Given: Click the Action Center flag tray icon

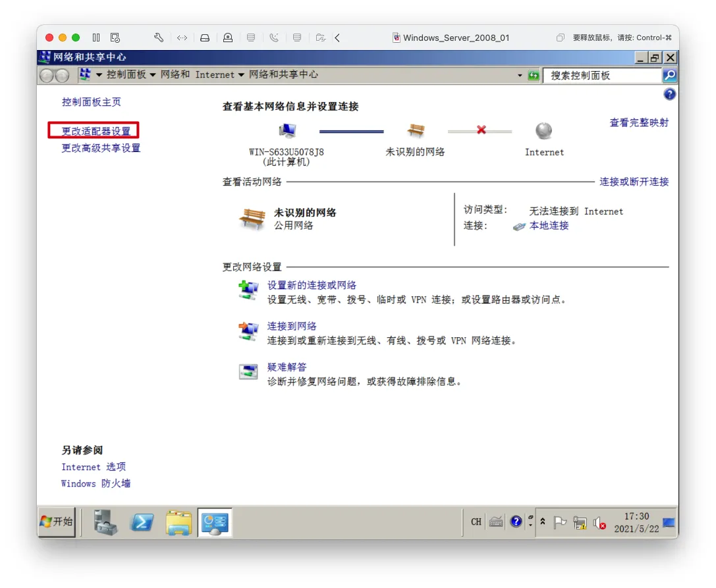Looking at the screenshot, I should coord(560,522).
